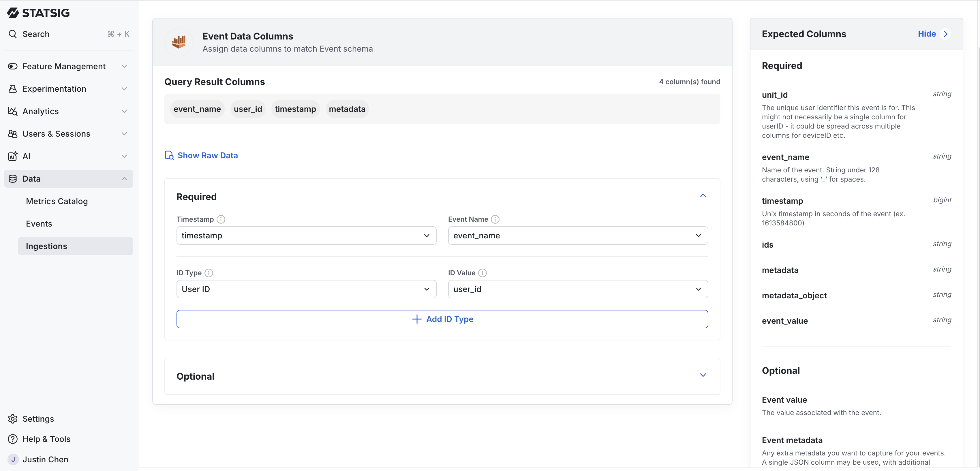Open Show Raw Data

click(x=208, y=155)
